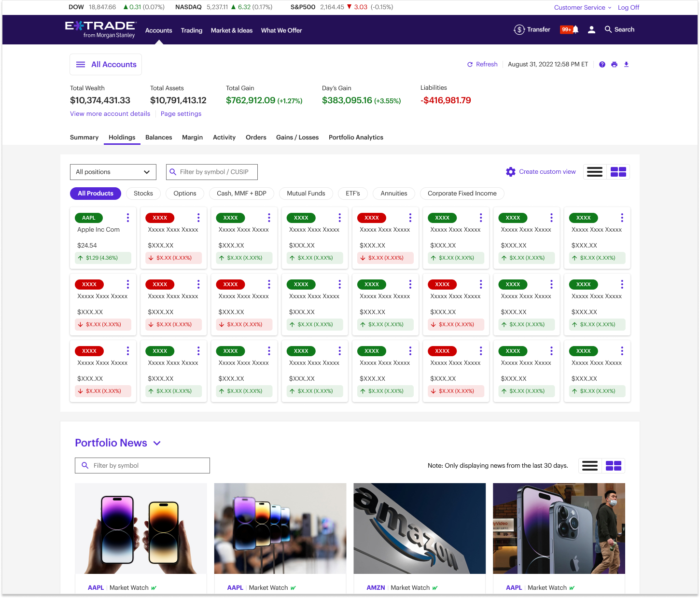Open the AAPL card three-dot menu
This screenshot has width=700, height=598.
click(128, 218)
